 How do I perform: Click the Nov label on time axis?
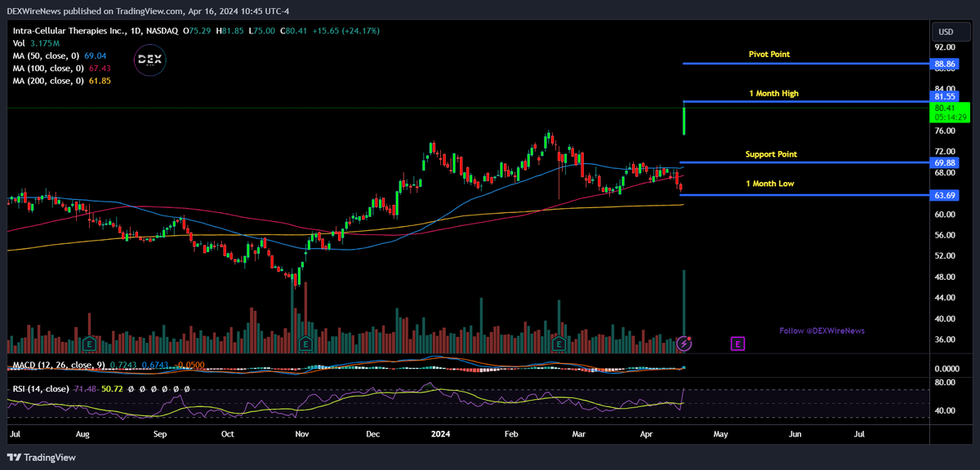(x=302, y=434)
